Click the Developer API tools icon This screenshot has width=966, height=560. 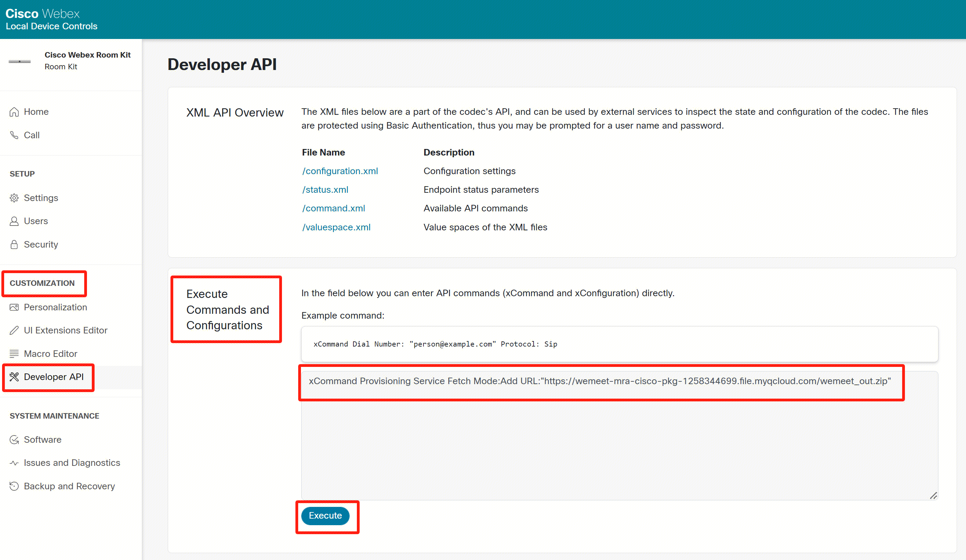14,377
